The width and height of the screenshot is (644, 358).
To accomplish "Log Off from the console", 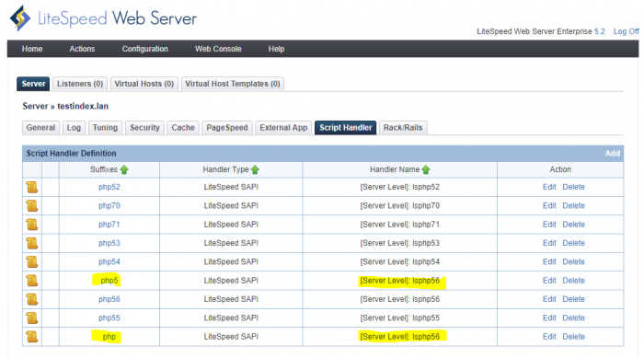I will coord(626,31).
